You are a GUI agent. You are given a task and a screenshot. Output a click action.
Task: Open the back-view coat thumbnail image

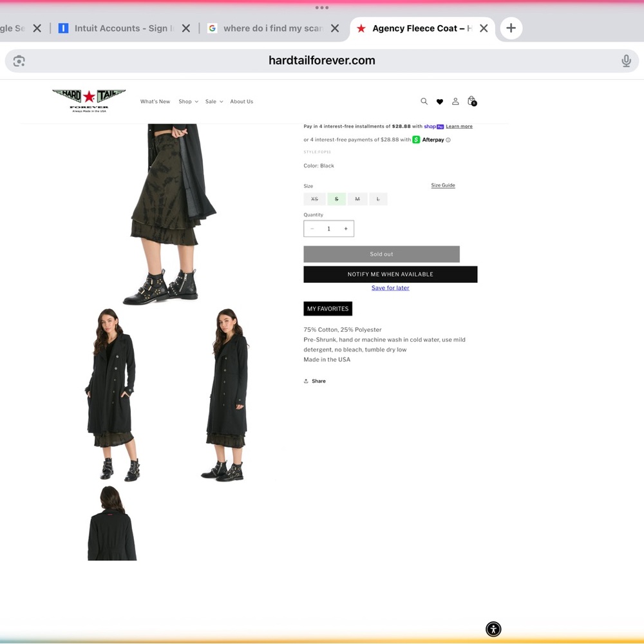click(111, 523)
